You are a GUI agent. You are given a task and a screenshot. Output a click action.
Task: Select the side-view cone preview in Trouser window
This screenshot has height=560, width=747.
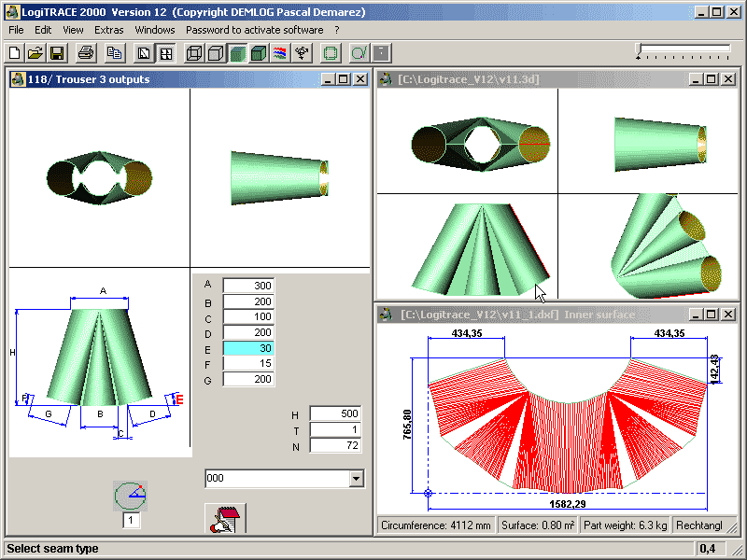(280, 177)
